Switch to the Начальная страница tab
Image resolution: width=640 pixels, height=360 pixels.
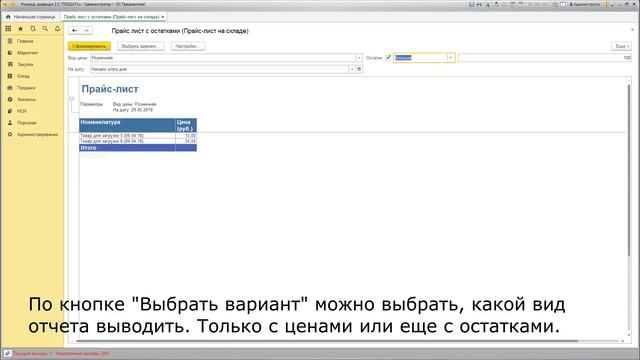31,17
